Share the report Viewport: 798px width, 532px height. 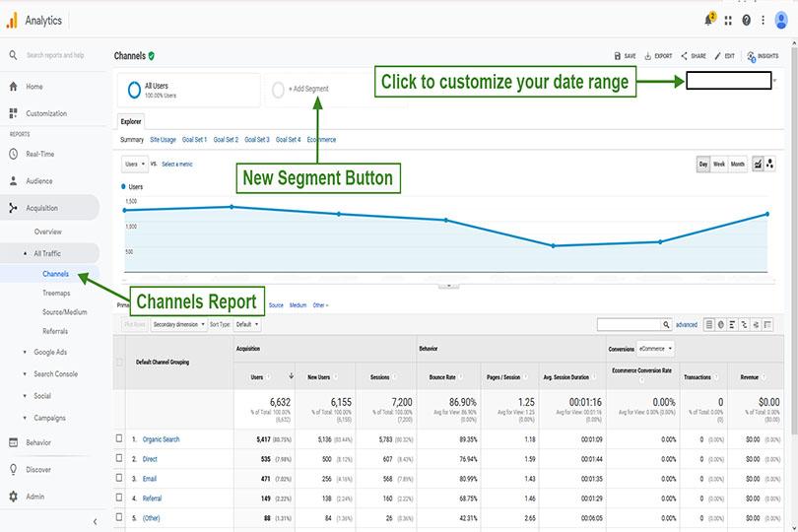coord(694,56)
